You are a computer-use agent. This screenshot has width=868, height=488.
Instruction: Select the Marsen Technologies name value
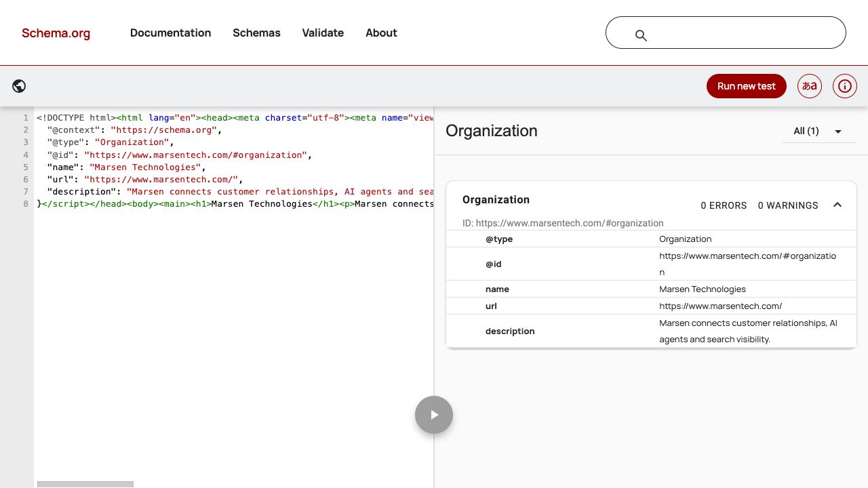click(703, 289)
